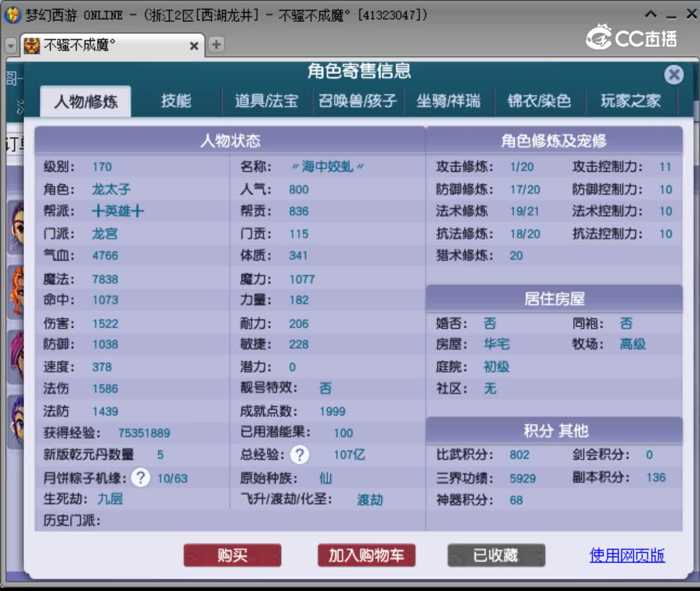
Task: Click the 三界功绩 value 5929
Action: [523, 478]
